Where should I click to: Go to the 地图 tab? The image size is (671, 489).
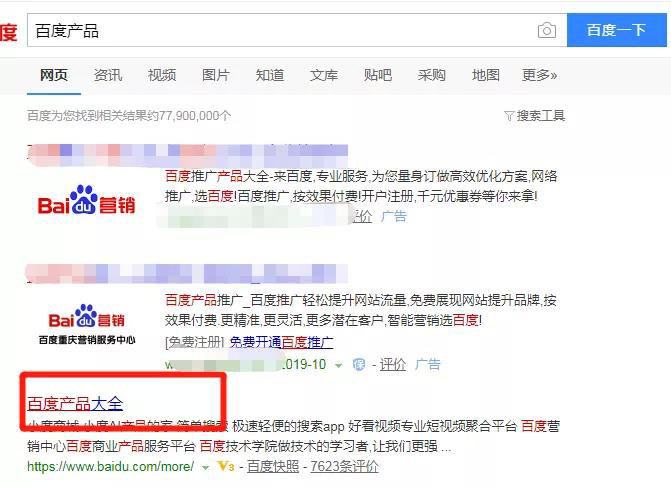pyautogui.click(x=485, y=75)
